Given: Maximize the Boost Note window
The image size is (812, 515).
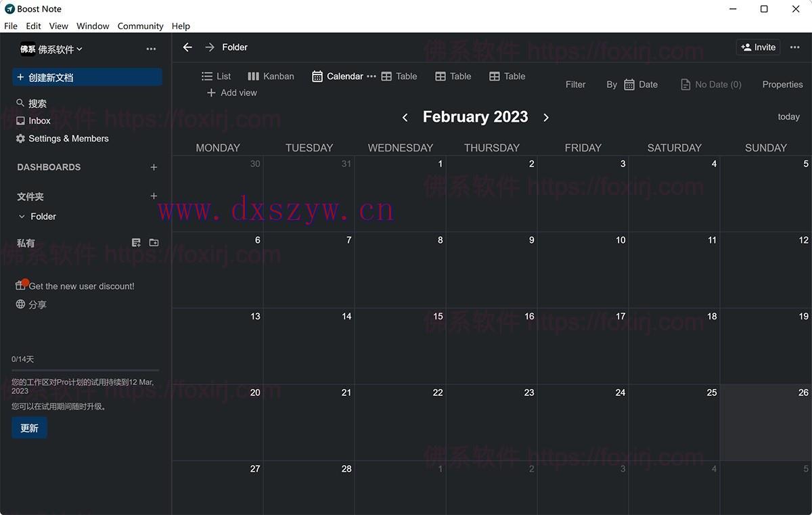Looking at the screenshot, I should [764, 9].
